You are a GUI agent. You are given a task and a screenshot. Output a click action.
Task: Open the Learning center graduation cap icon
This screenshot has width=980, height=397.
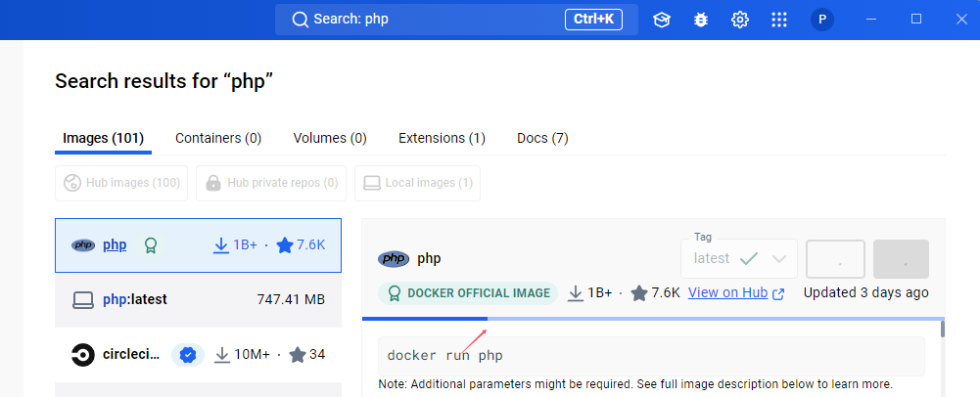point(662,20)
